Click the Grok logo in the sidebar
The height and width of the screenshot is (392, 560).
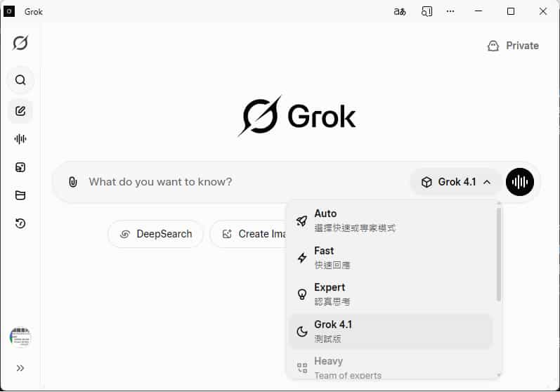[x=20, y=43]
